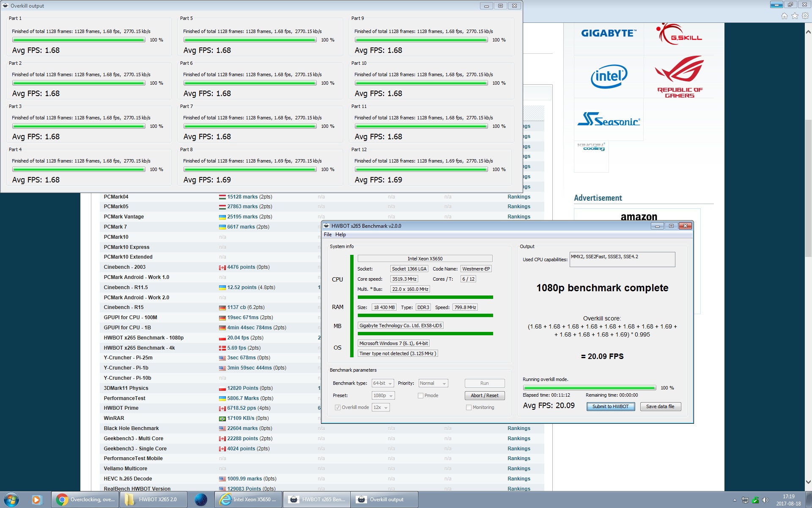The image size is (812, 508).
Task: Click the Hungarian flag beside PCMark04 score
Action: tap(222, 197)
